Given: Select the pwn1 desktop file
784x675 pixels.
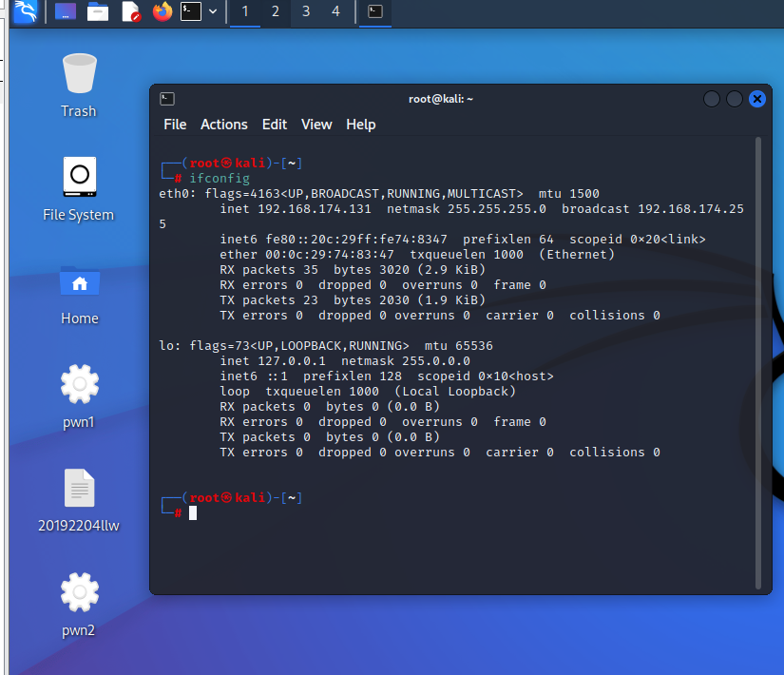Looking at the screenshot, I should pos(79,397).
